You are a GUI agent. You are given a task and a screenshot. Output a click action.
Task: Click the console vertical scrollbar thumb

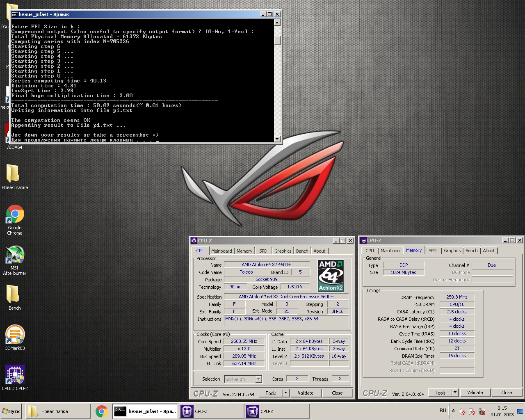[x=277, y=40]
